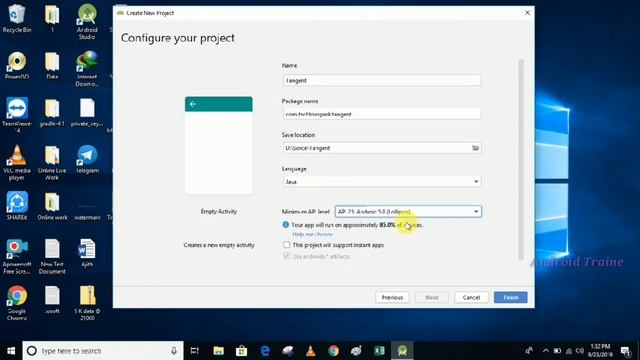Launch VLC media player desktop shortcut
Viewport: 640px width, 360px height.
(17, 162)
